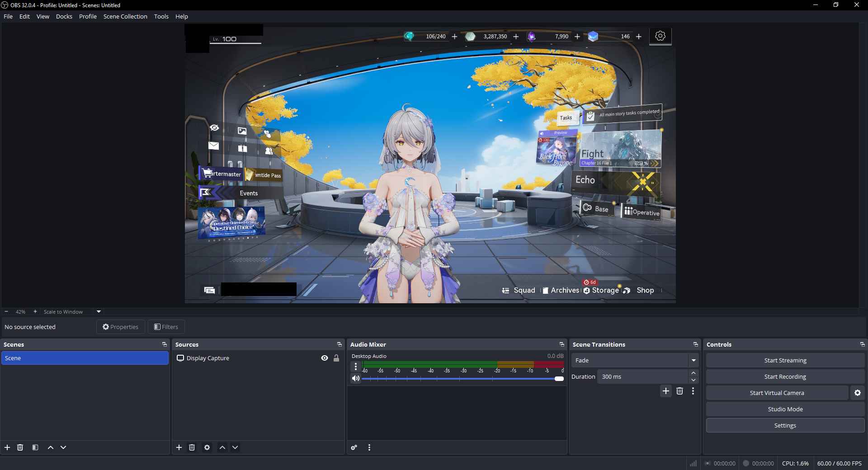Add a new source with plus icon
Screen dimensions: 868x470
[179, 447]
